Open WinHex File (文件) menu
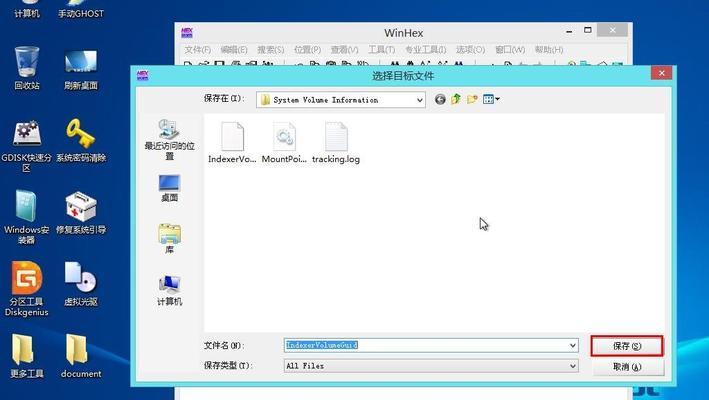Screen dimensions: 709x400 coord(198,50)
